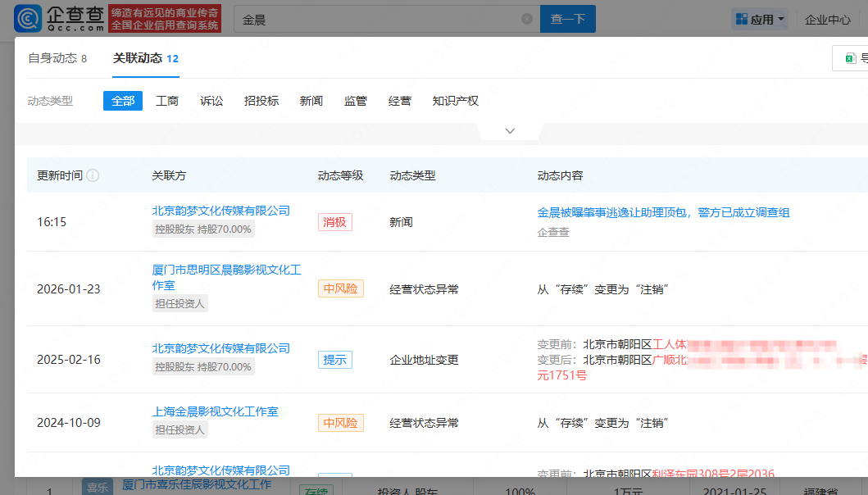
Task: Click the 消极 sentiment tag
Action: coord(334,221)
